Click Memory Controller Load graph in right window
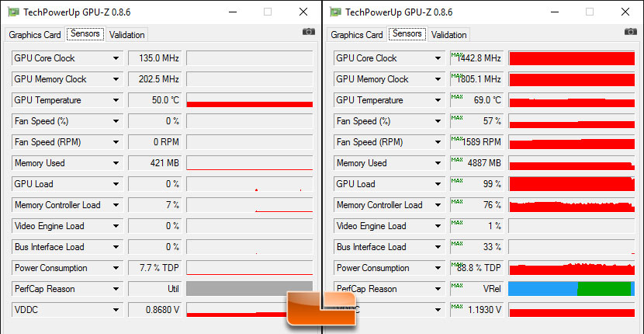 572,205
